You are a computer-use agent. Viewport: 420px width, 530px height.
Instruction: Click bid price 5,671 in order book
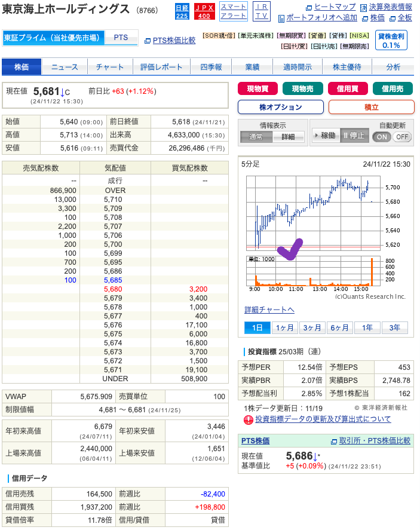tap(113, 370)
